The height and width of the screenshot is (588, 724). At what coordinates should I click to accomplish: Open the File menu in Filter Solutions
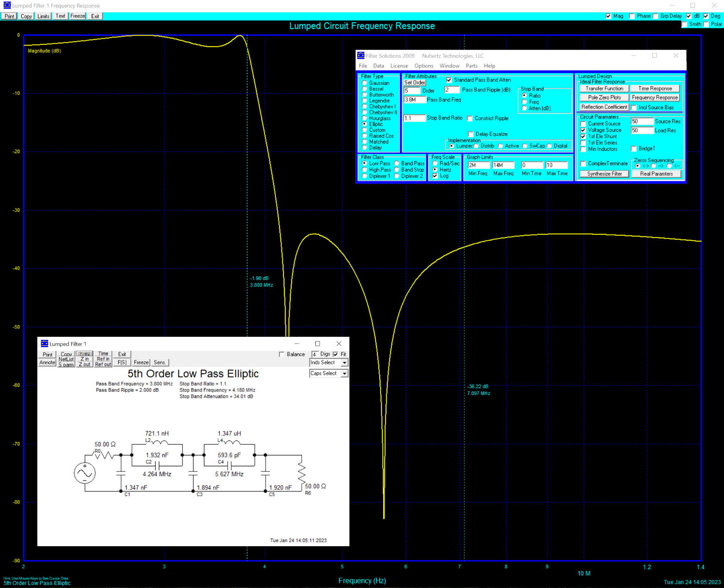pos(363,66)
